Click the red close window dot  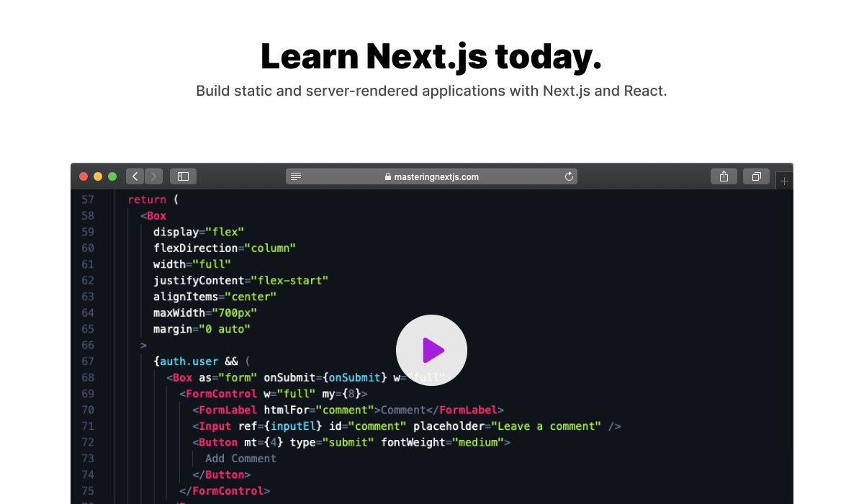[84, 176]
